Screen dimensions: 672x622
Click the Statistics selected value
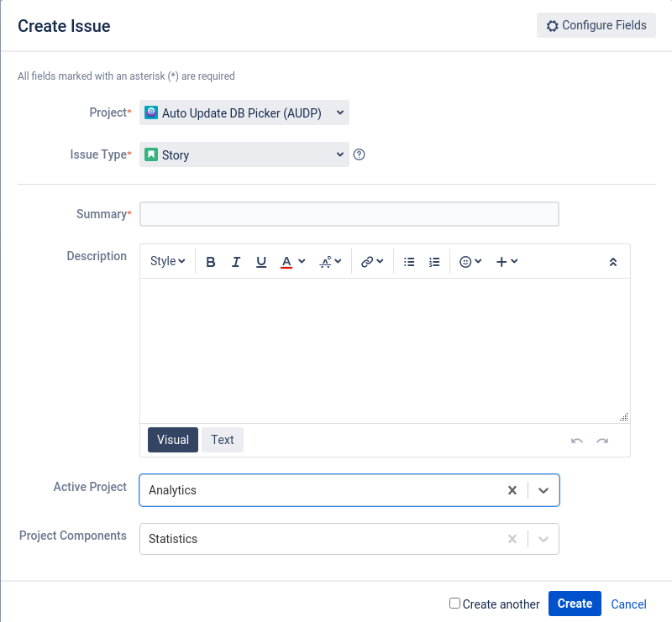173,539
